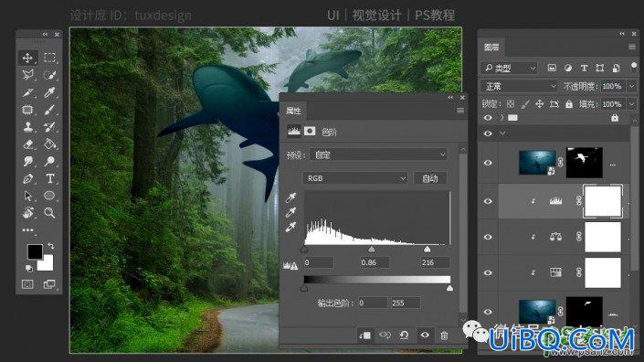The width and height of the screenshot is (644, 362).
Task: Select the Eyedropper tool in toolbar
Action: coord(49,92)
